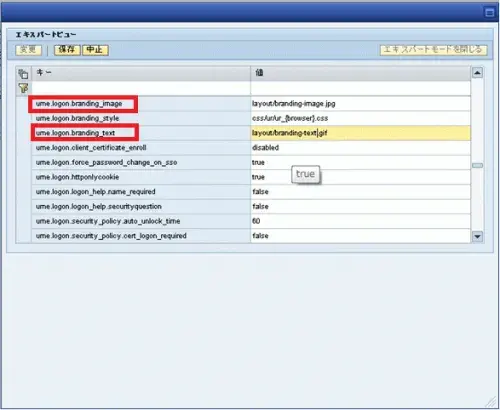The image size is (500, 410).
Task: Select the ume.logon.logon_help.securityquestion key
Action: pos(99,206)
